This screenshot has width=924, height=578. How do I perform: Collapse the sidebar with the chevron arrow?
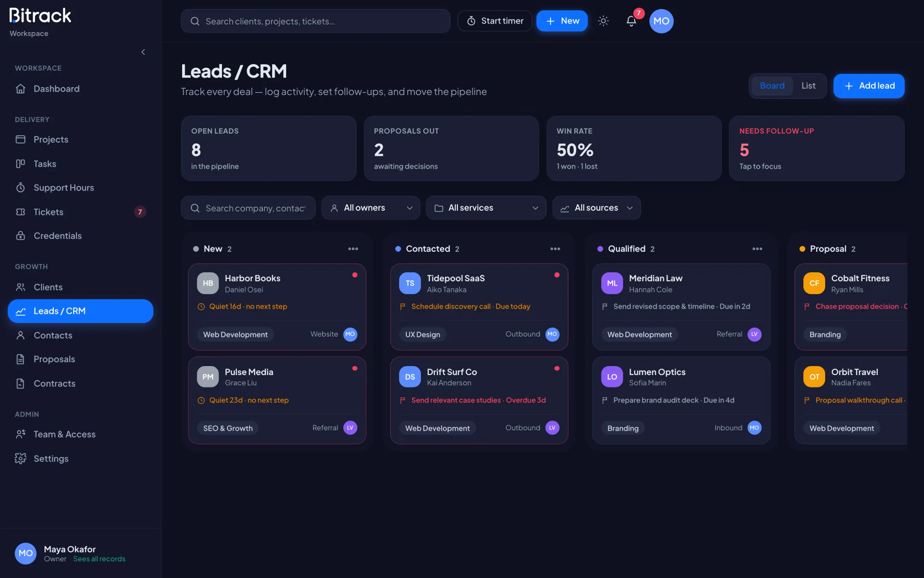(143, 52)
